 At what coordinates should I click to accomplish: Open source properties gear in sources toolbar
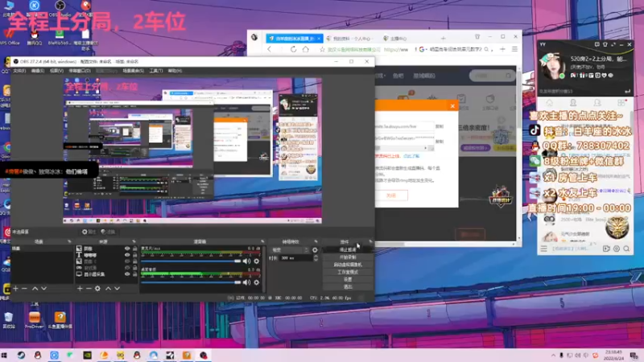click(97, 289)
